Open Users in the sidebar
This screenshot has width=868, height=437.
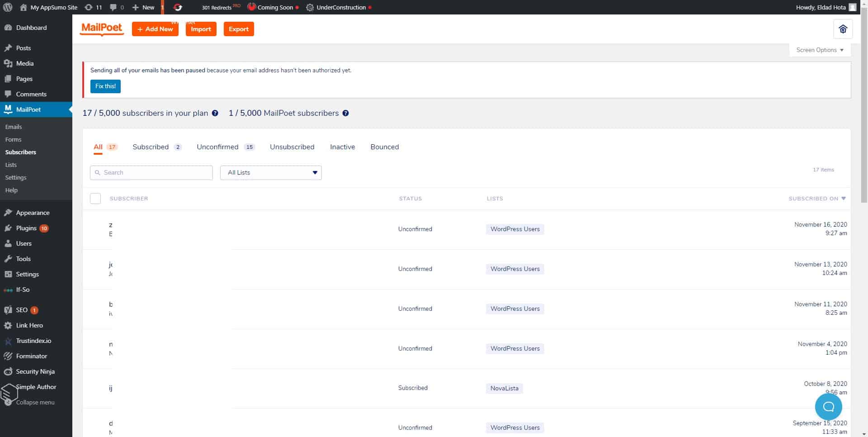point(36,243)
